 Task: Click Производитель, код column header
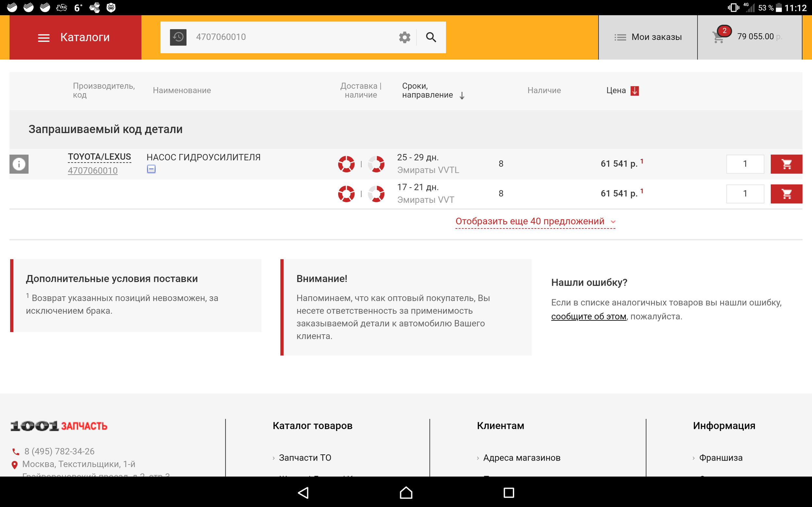click(104, 91)
